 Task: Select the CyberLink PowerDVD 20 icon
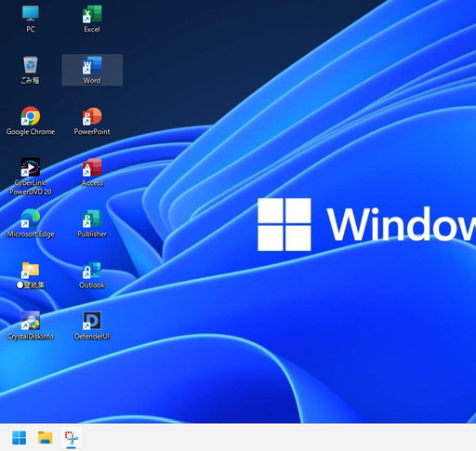[31, 167]
